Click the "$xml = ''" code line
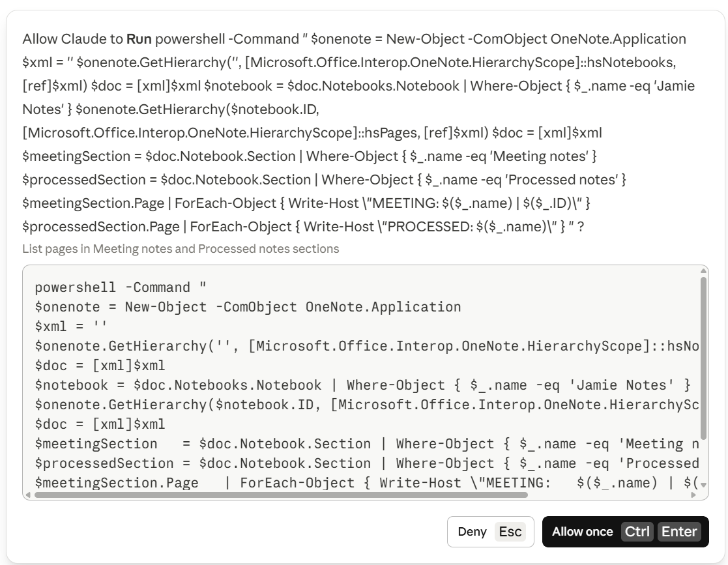Image resolution: width=728 pixels, height=565 pixels. click(x=70, y=326)
